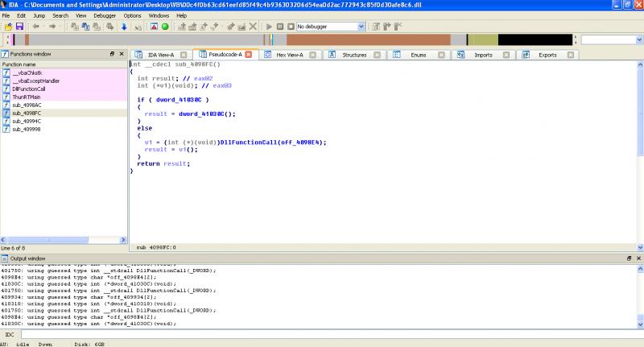
Task: Click the IDC button at the command line
Action: [10, 334]
